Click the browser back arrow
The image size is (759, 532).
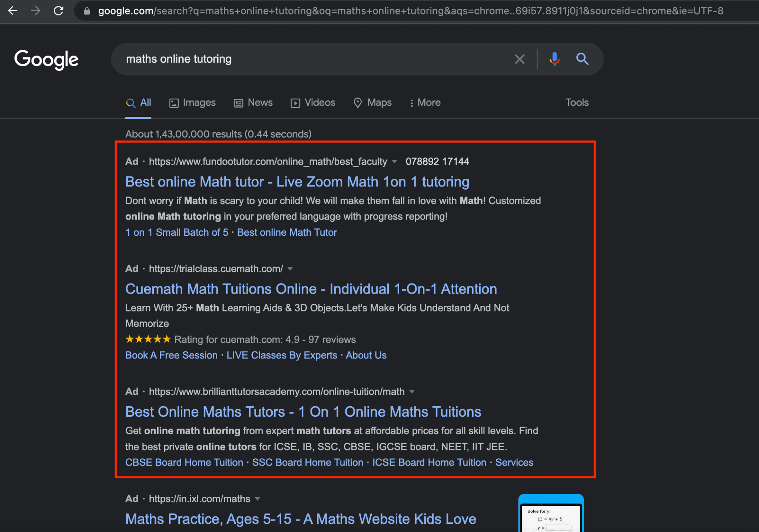click(13, 11)
